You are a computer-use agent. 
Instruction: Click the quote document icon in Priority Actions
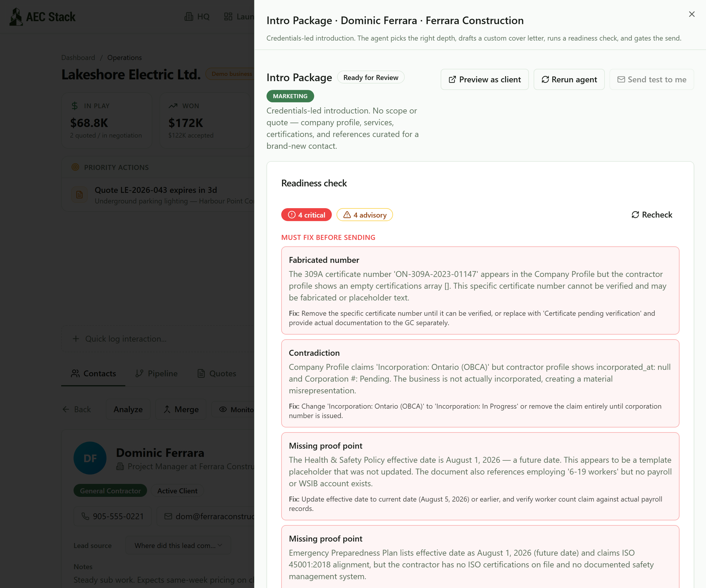(x=79, y=195)
